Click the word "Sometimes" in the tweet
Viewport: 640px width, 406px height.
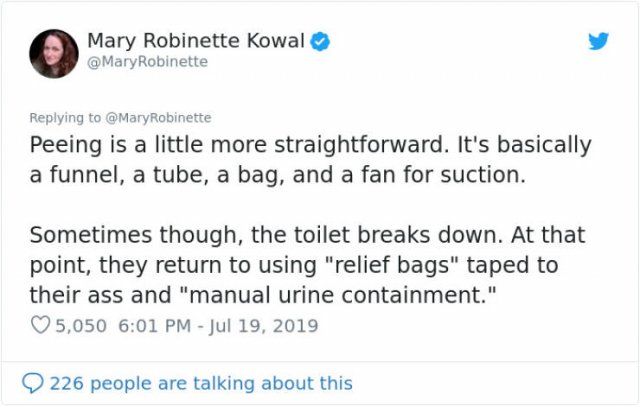91,235
